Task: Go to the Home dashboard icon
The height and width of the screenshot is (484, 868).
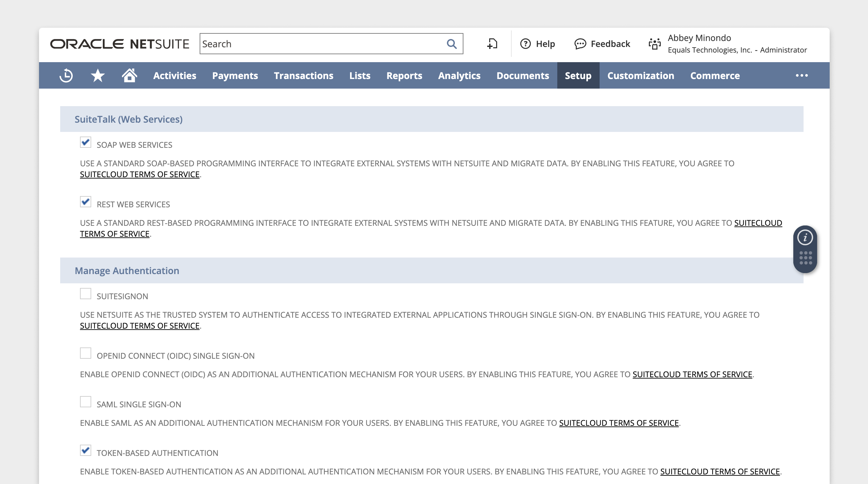Action: (129, 75)
